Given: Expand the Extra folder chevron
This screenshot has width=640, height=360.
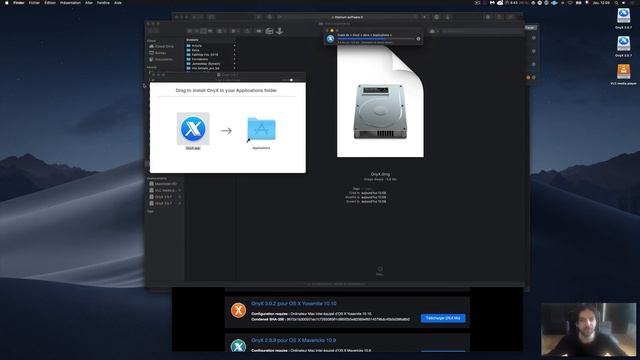Looking at the screenshot, I should pos(234,50).
